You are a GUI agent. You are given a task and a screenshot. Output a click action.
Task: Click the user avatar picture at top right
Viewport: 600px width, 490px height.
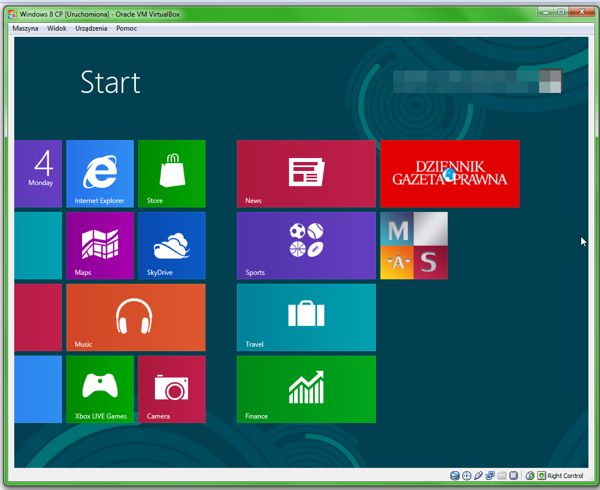(550, 81)
